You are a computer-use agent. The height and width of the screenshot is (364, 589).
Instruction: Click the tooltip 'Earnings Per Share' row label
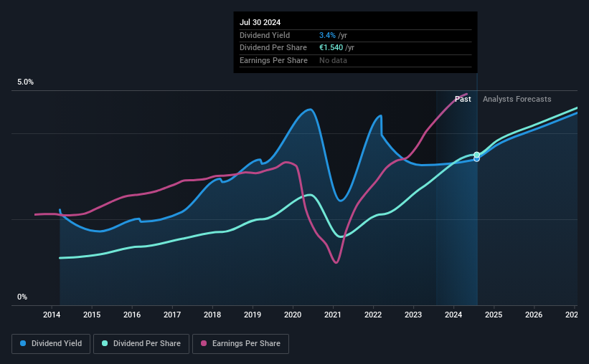click(x=273, y=60)
